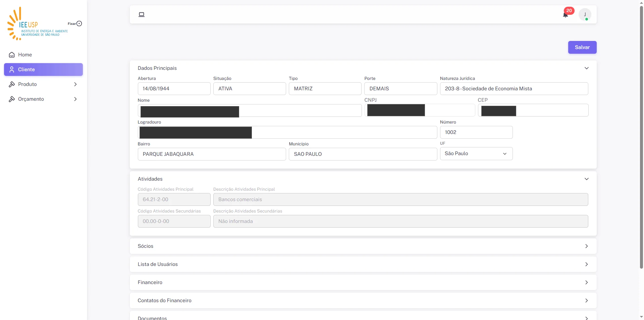644x320 pixels.
Task: Click the Natureza Jurídica field
Action: pyautogui.click(x=514, y=89)
